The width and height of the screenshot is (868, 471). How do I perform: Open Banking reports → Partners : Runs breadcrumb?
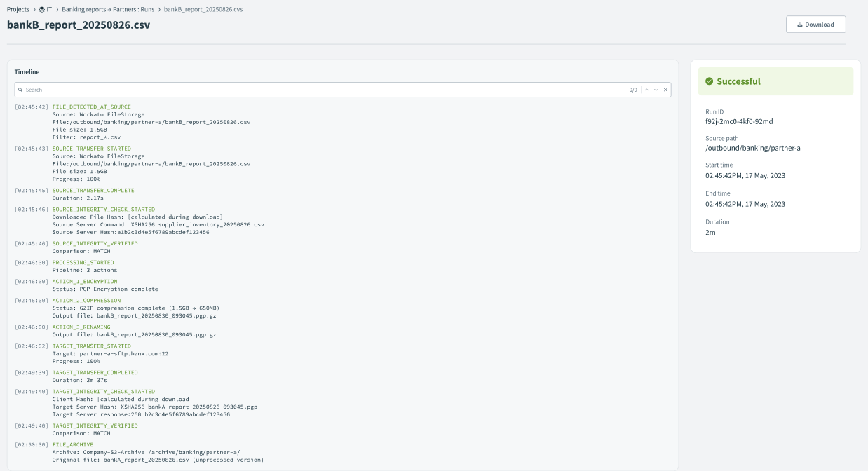(108, 9)
